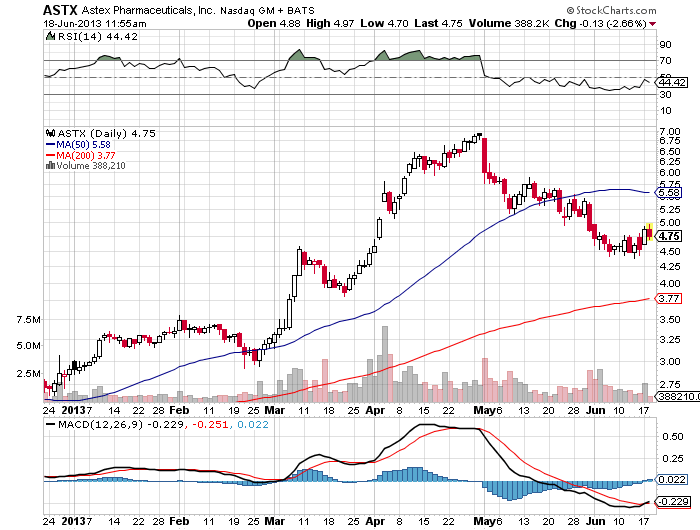Click the May label on price chart axis
The height and width of the screenshot is (530, 700).
(484, 410)
